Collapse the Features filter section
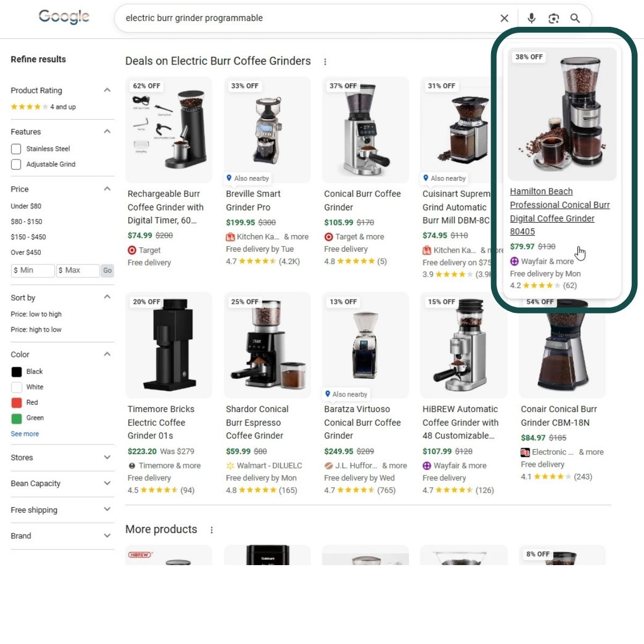 click(107, 131)
